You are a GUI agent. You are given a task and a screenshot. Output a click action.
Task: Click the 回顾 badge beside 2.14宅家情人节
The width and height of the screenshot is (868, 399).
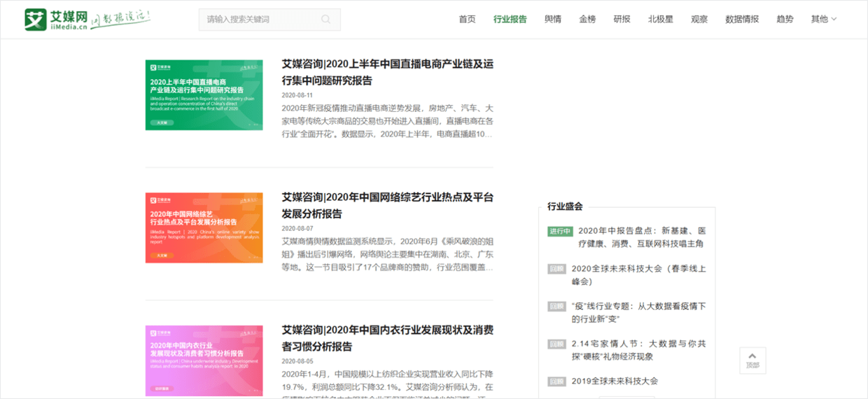[x=556, y=344]
